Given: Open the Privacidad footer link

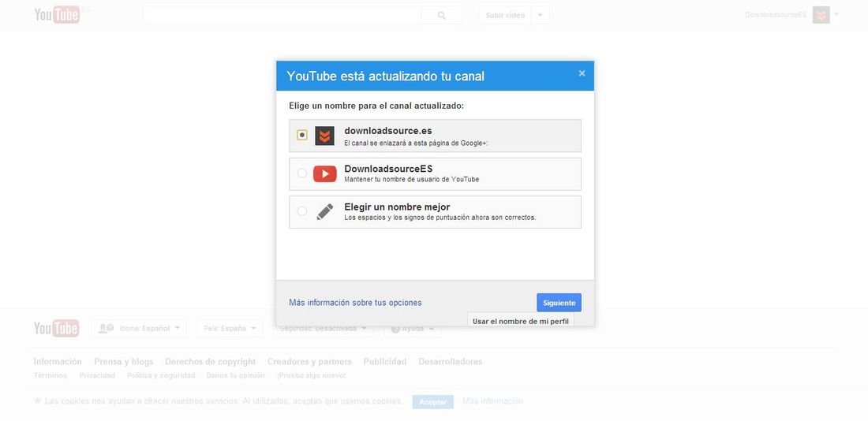Looking at the screenshot, I should (x=97, y=375).
